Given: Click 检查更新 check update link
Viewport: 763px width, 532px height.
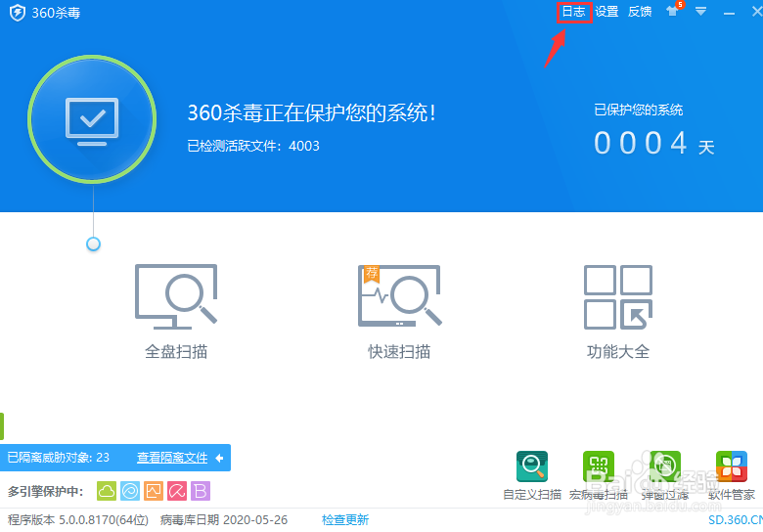Looking at the screenshot, I should click(x=345, y=520).
